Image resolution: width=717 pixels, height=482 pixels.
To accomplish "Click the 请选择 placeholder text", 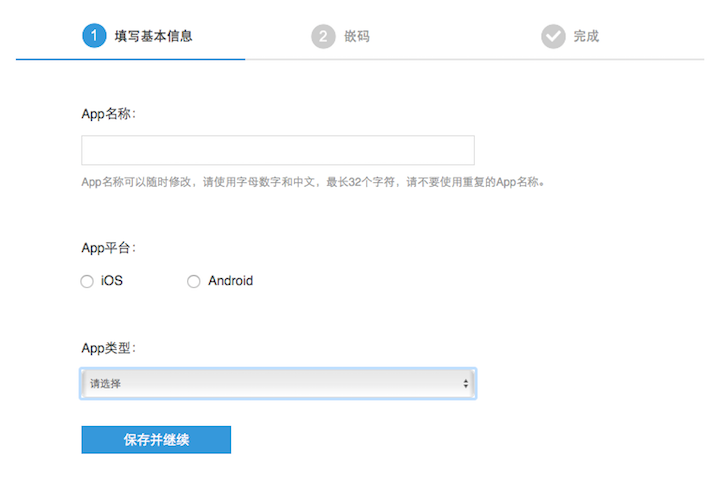I will tap(106, 384).
